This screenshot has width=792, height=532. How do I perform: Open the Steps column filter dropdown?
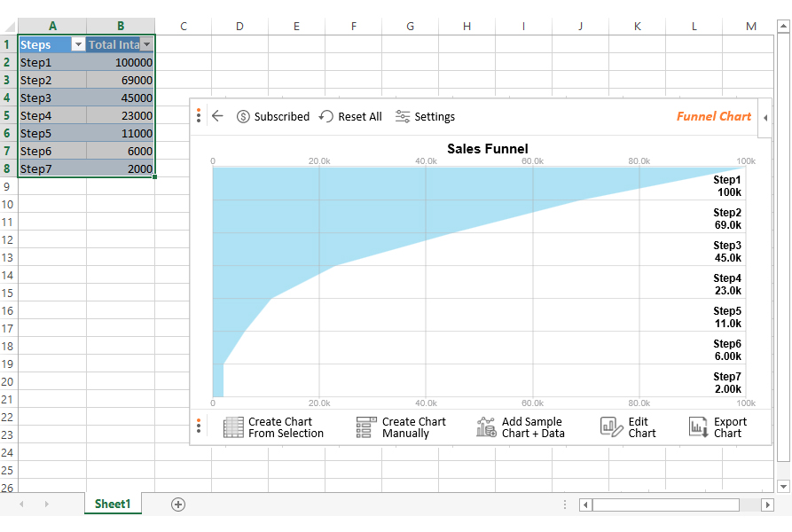78,45
